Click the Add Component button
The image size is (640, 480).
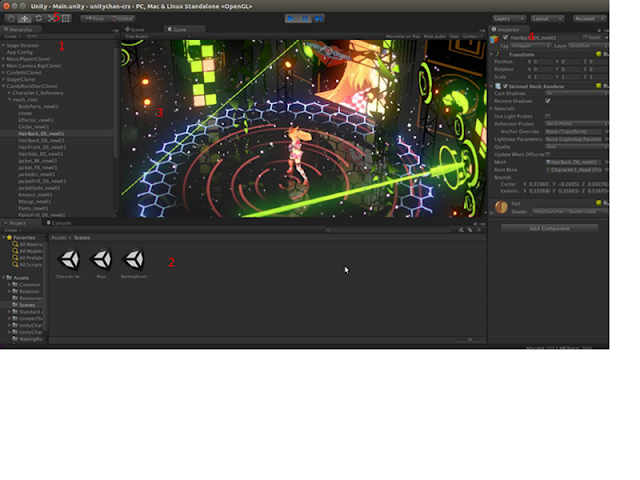549,229
